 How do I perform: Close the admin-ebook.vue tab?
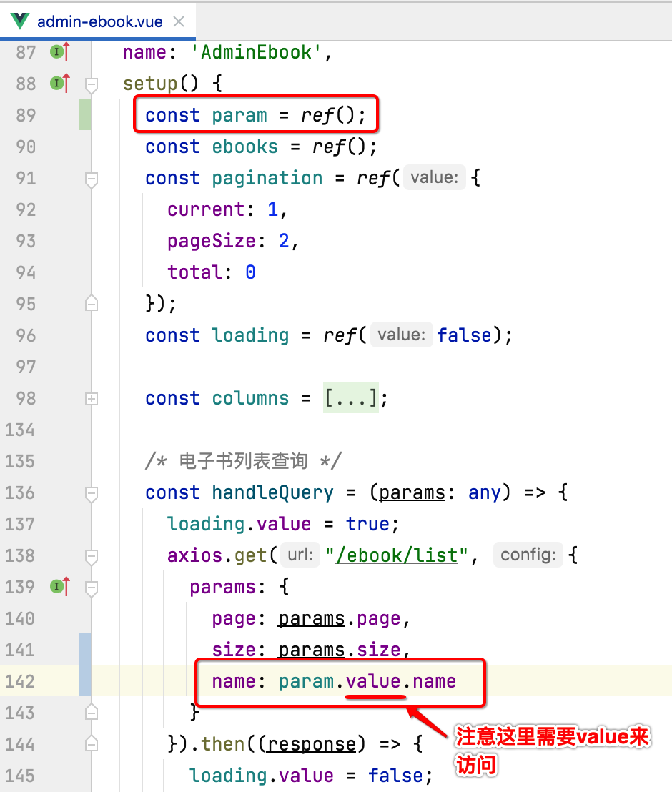coord(179,21)
